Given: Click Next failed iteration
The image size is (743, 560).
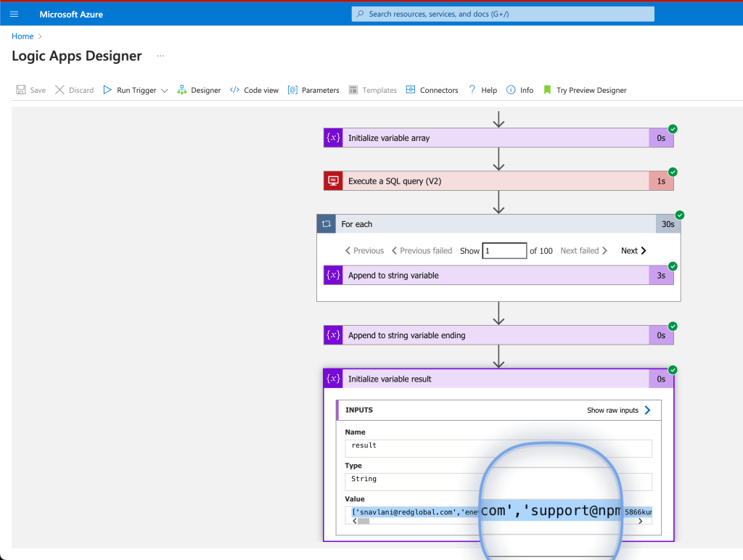Looking at the screenshot, I should pyautogui.click(x=584, y=251).
